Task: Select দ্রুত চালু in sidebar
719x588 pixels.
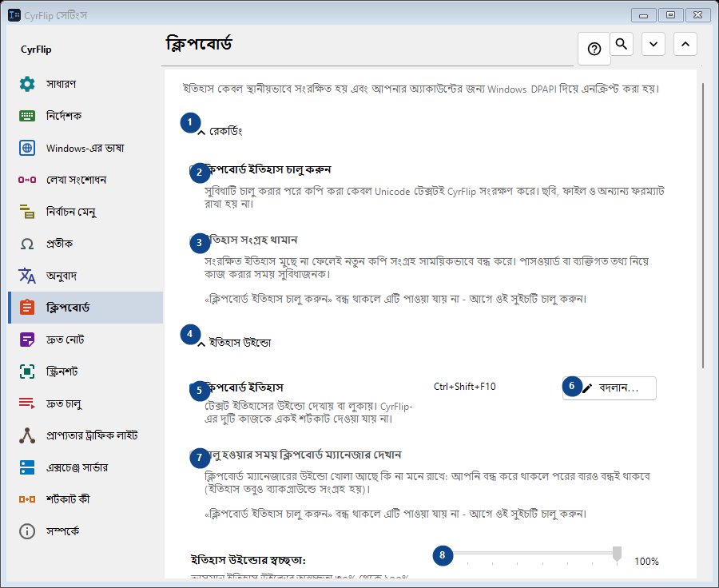Action: pyautogui.click(x=85, y=403)
